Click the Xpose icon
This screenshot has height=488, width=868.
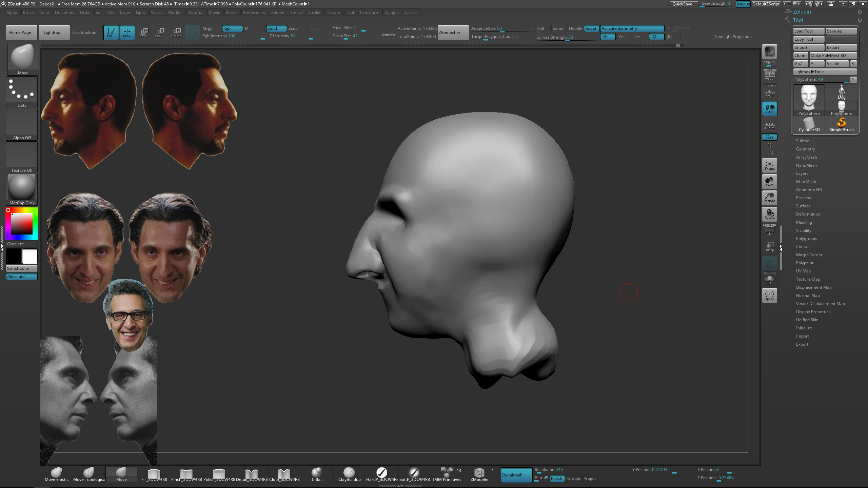[769, 295]
